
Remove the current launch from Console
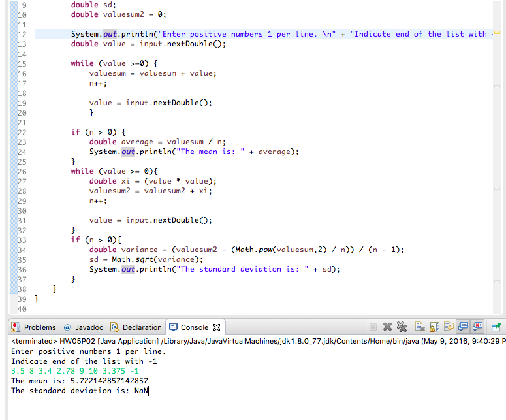[x=387, y=327]
